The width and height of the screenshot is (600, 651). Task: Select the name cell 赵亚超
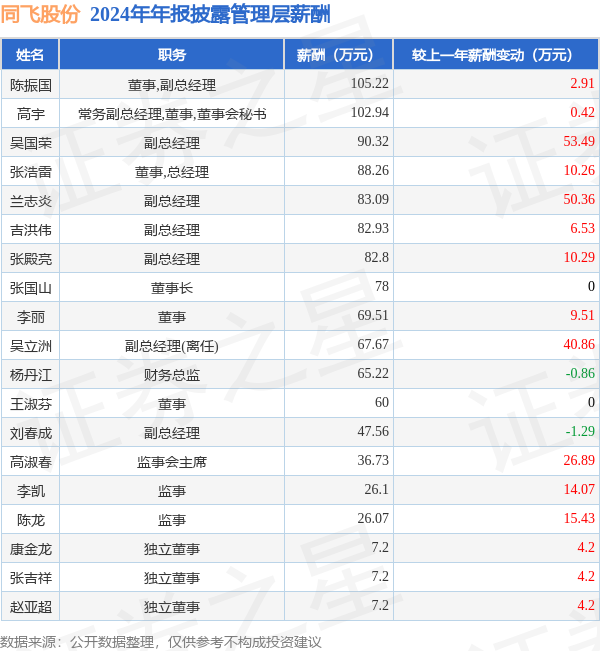pos(31,607)
